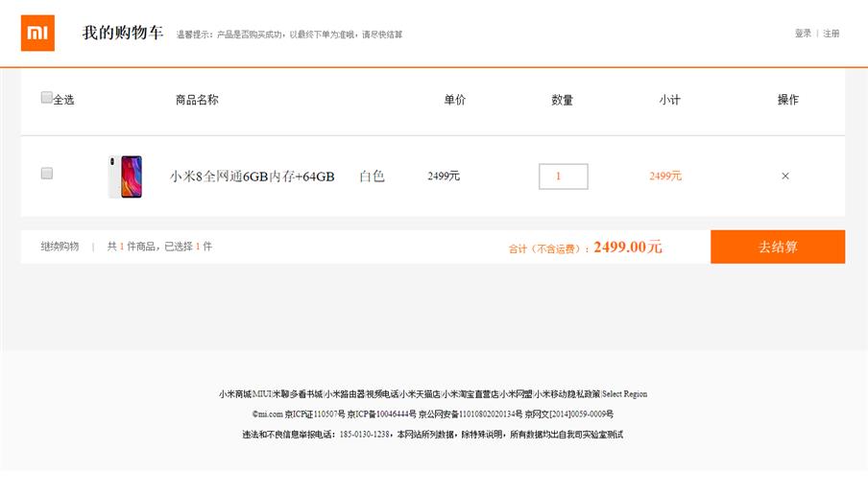Click the 商品名称 column header
The width and height of the screenshot is (868, 496).
coord(197,100)
